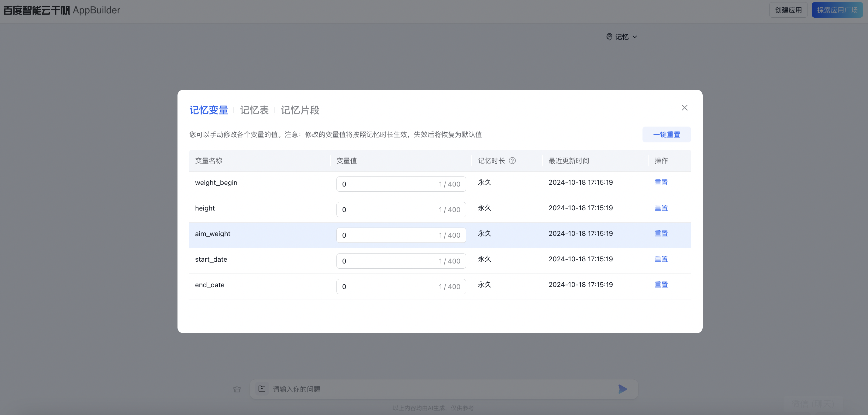Expand the 记忆 dropdown chevron
Image resolution: width=868 pixels, height=415 pixels.
(635, 37)
